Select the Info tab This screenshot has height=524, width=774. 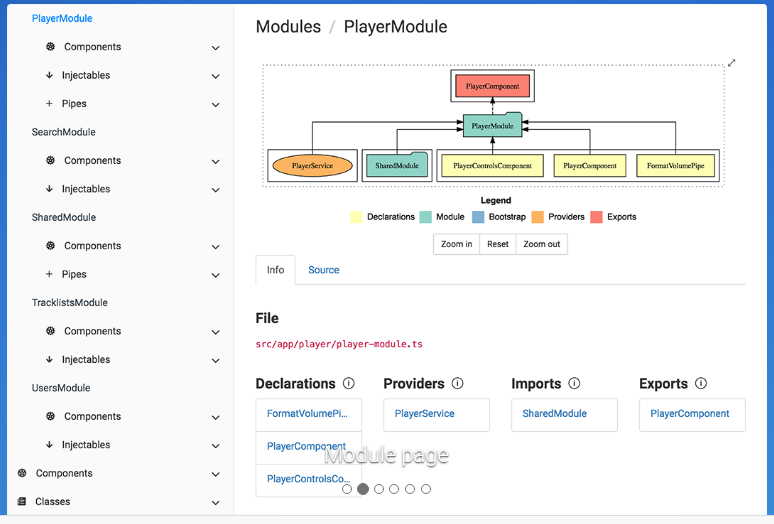point(275,270)
